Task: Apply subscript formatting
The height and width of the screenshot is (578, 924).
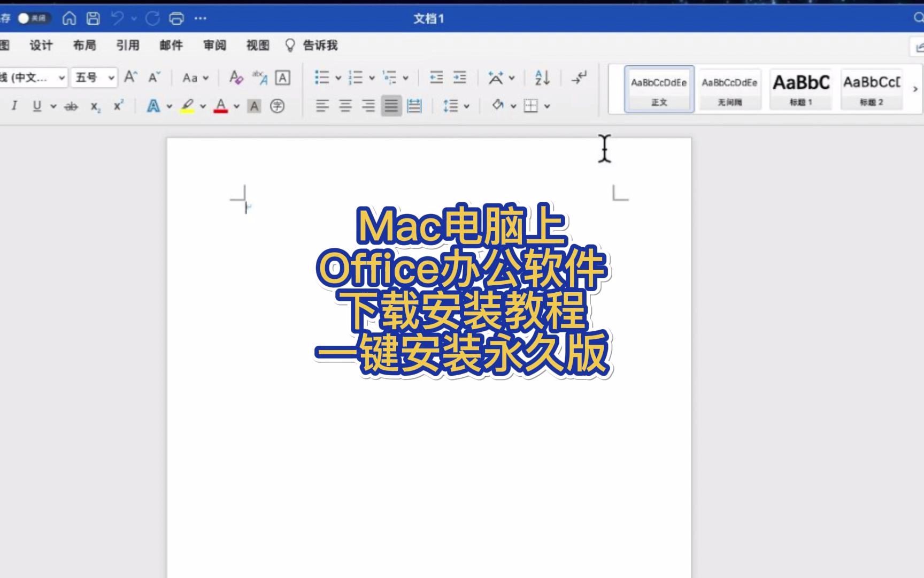Action: [x=96, y=106]
